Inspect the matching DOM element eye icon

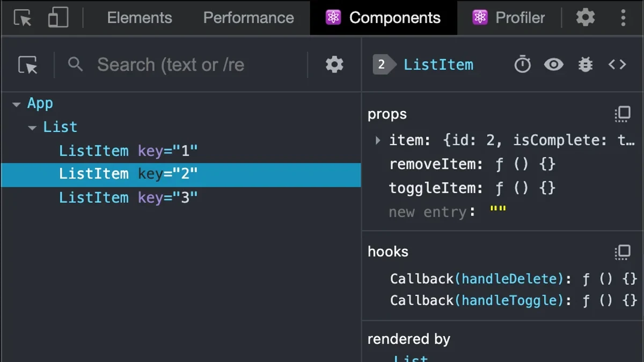553,65
